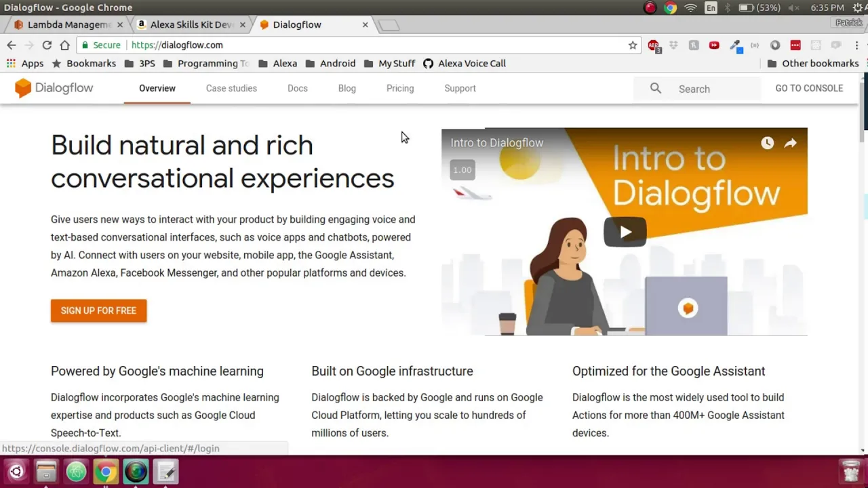Open the Pricing page
The width and height of the screenshot is (868, 488).
(x=400, y=88)
